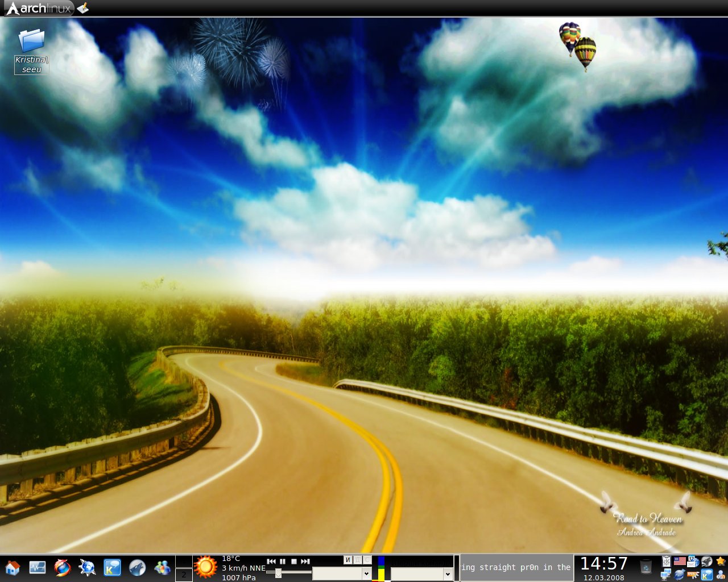
Task: Open the Home folder launcher
Action: pyautogui.click(x=13, y=567)
